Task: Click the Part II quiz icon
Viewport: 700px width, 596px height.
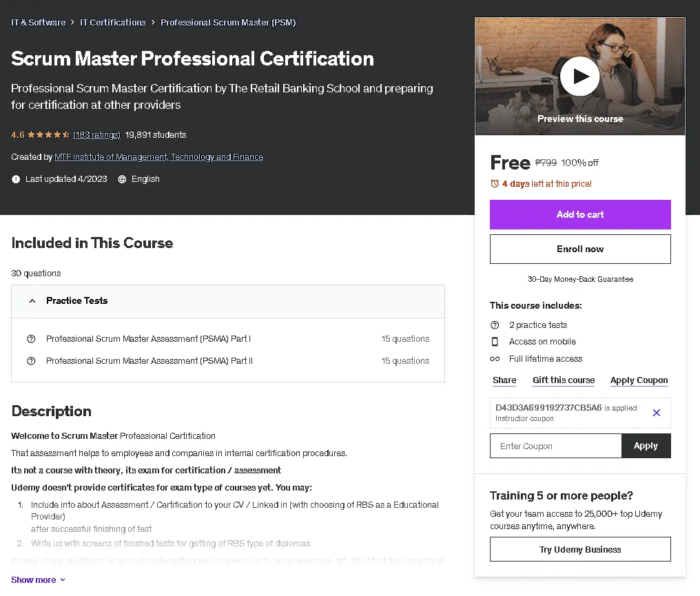Action: (31, 361)
